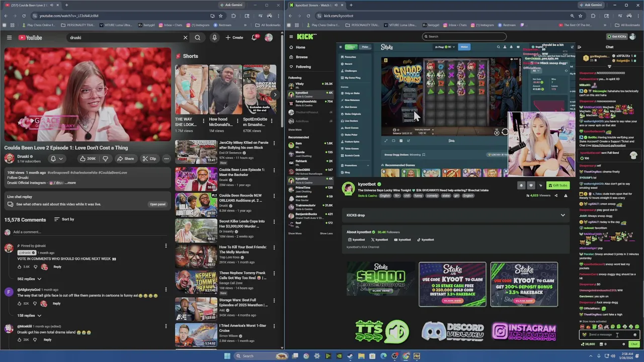Open the Discord panel banner
The width and height of the screenshot is (644, 362).
pyautogui.click(x=453, y=331)
